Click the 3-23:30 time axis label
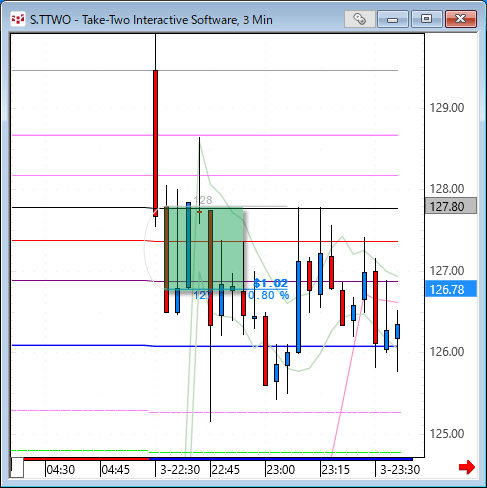This screenshot has width=487, height=488. click(400, 470)
